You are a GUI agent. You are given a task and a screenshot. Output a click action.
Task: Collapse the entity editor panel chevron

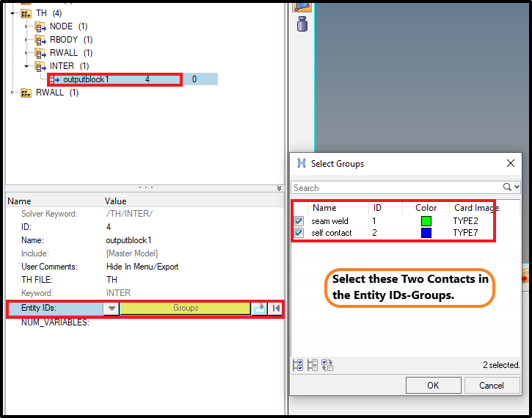pos(279,188)
